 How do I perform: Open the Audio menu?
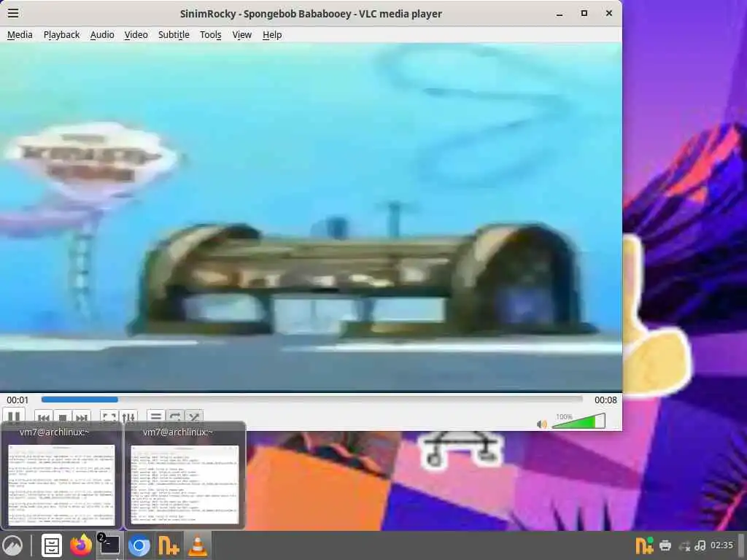pyautogui.click(x=102, y=35)
